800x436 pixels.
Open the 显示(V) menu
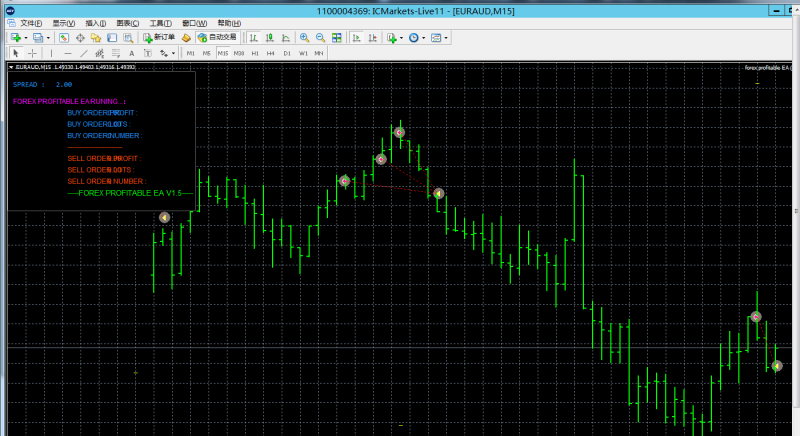(x=64, y=23)
